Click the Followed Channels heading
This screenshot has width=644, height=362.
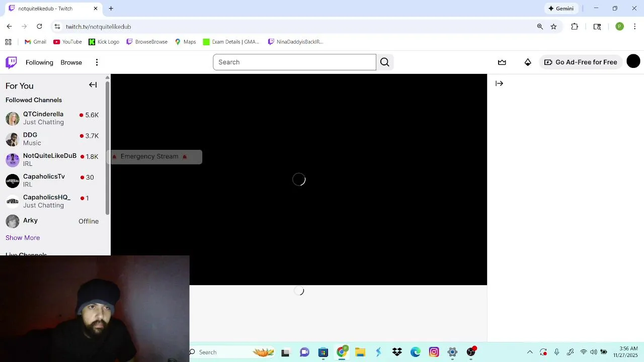coord(34,100)
